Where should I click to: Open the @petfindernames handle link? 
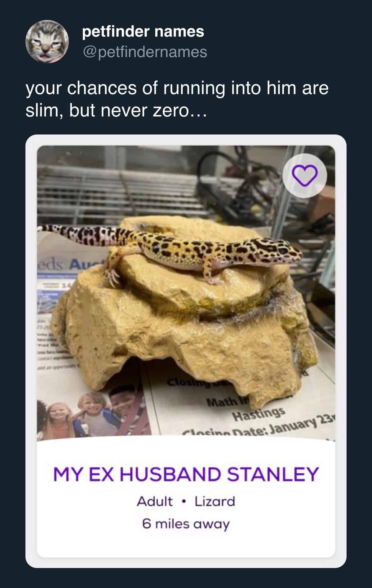(144, 52)
